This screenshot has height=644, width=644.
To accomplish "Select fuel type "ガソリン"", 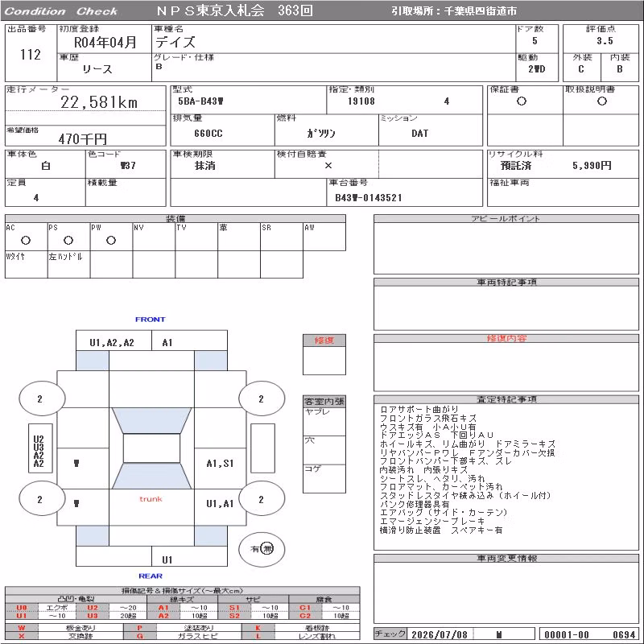I will [321, 133].
